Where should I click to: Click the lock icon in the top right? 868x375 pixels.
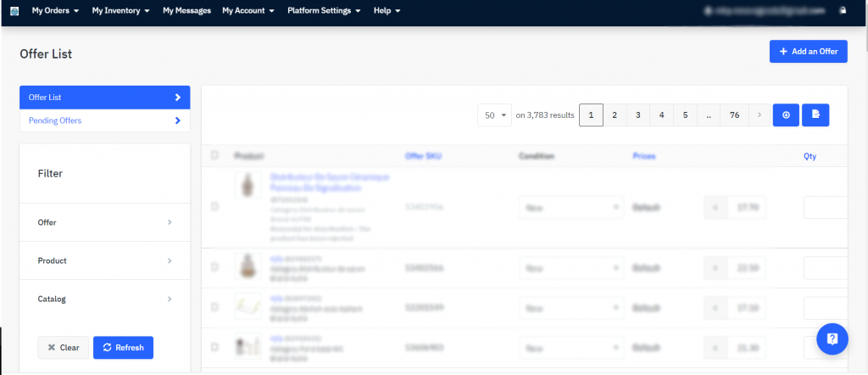tap(842, 11)
